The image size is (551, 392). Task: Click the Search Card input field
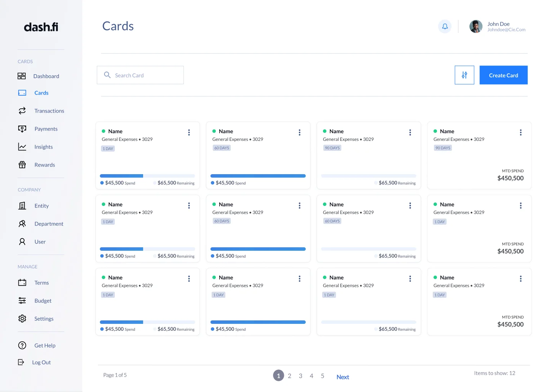point(140,75)
